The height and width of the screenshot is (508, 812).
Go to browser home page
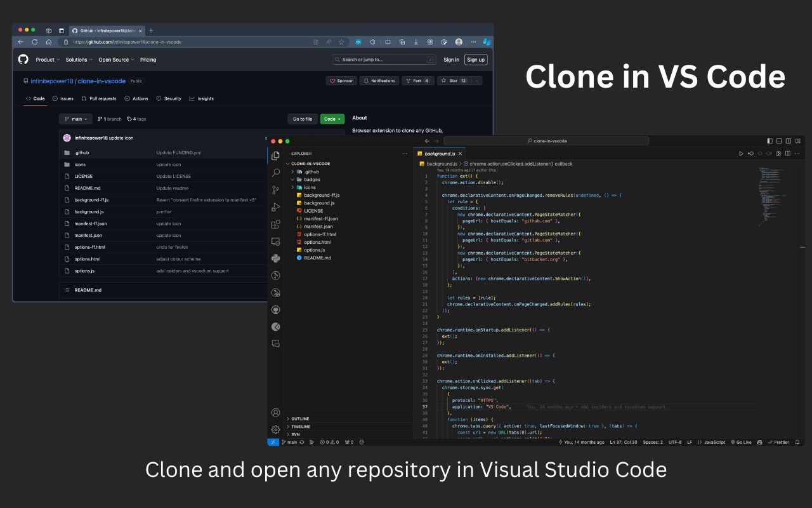pos(49,42)
